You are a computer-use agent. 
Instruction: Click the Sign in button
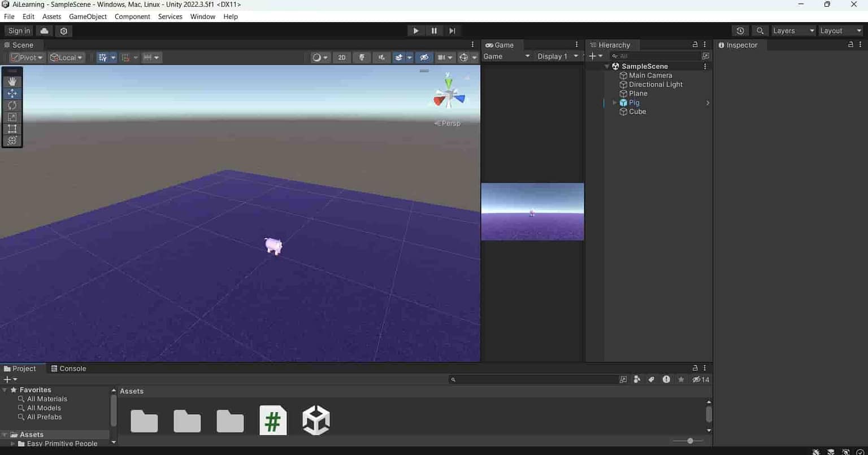pyautogui.click(x=18, y=30)
